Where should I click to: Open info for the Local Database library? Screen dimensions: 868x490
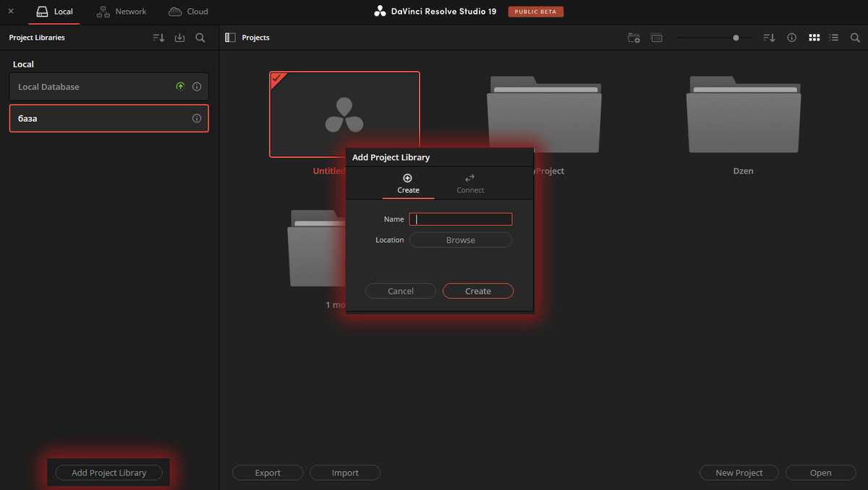point(197,87)
